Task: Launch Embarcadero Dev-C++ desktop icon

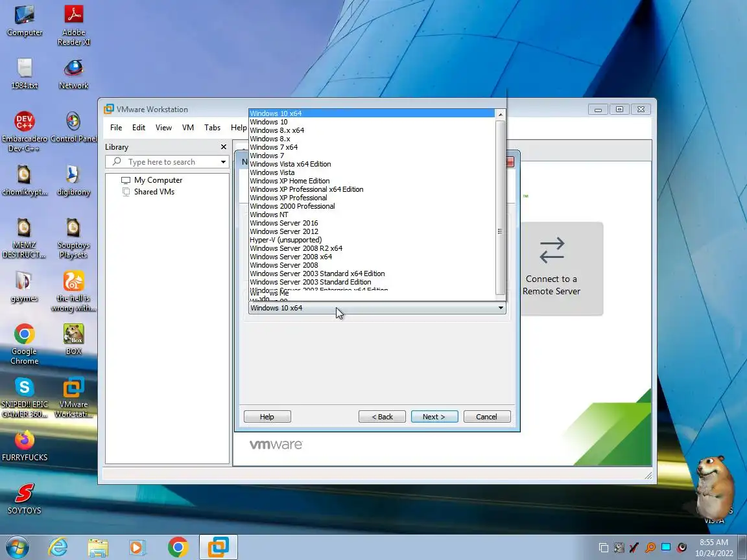Action: 24,132
